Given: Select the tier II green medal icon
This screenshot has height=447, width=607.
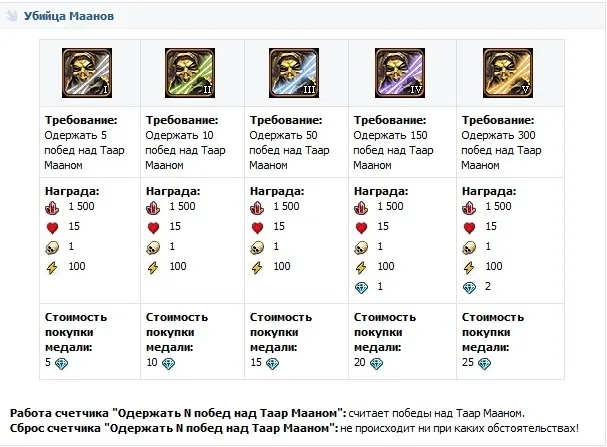Looking at the screenshot, I should [x=189, y=70].
